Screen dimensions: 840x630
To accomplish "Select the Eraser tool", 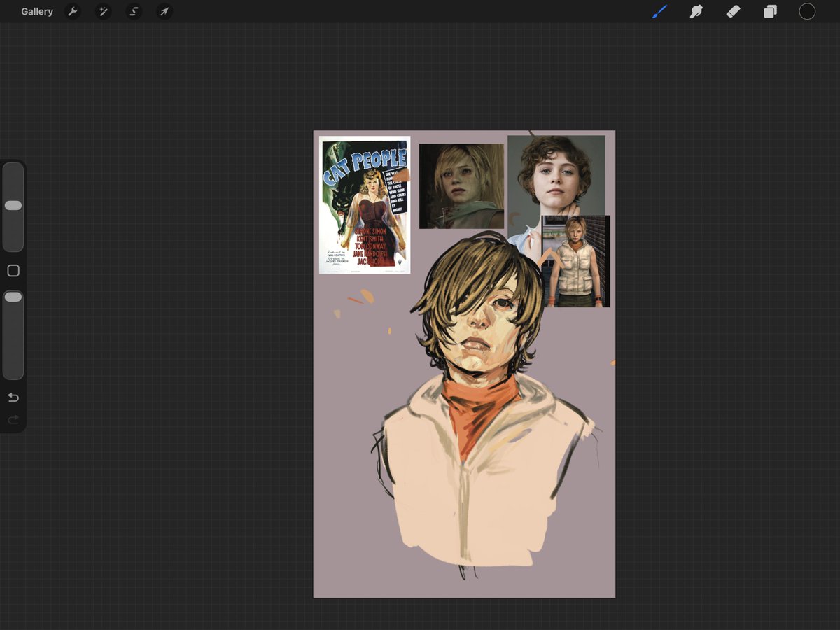I will (x=734, y=11).
